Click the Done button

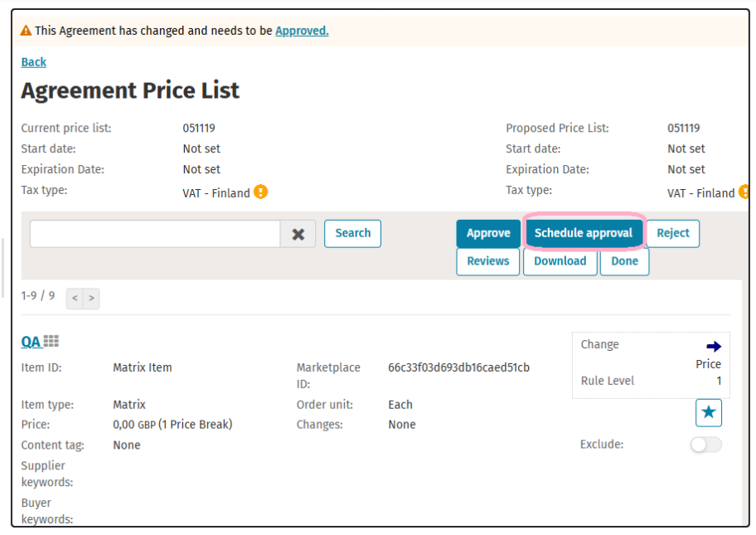(624, 261)
